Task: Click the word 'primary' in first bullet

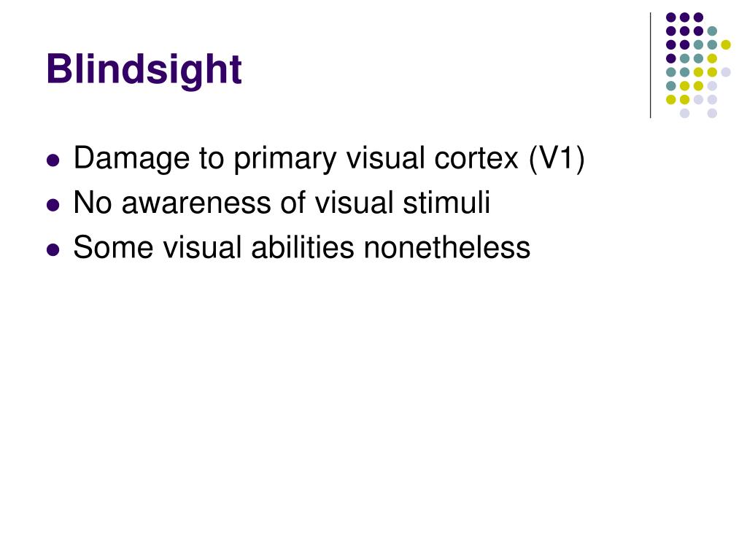Action: tap(285, 160)
